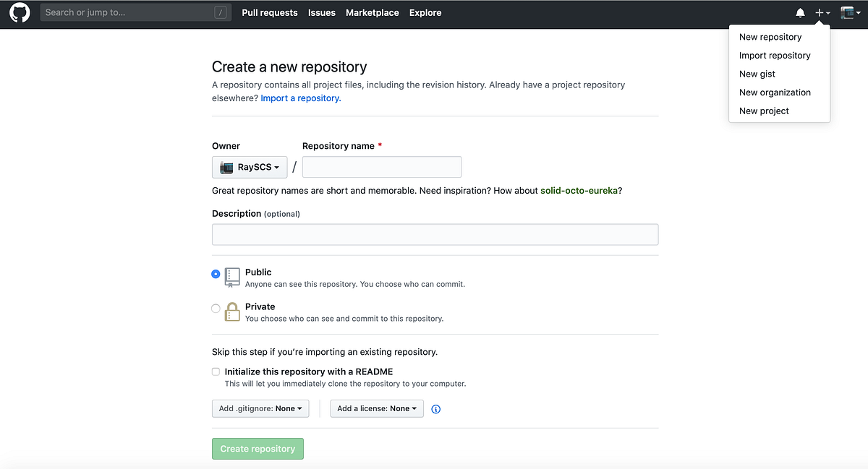Select the Private visibility radio button
The image size is (868, 469).
tap(216, 308)
